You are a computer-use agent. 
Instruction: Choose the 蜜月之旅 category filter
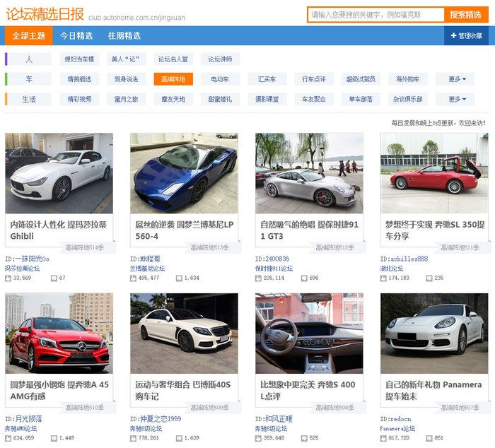click(x=126, y=99)
